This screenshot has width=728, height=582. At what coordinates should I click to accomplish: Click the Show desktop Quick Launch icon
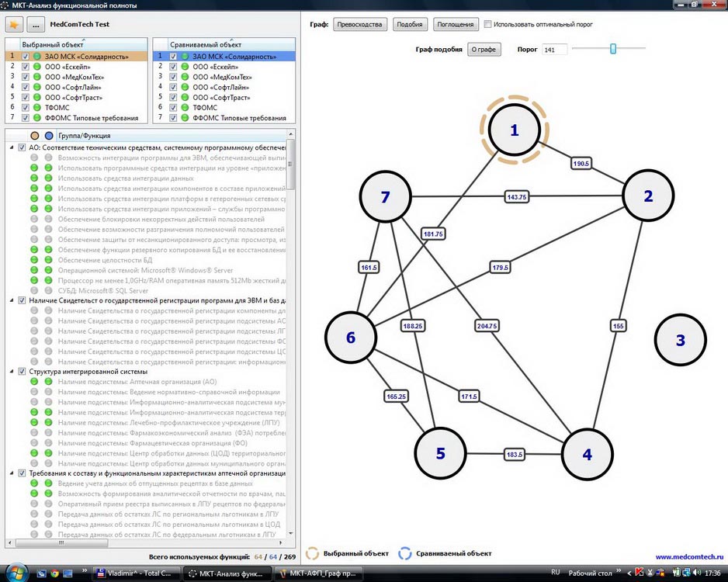pos(68,573)
